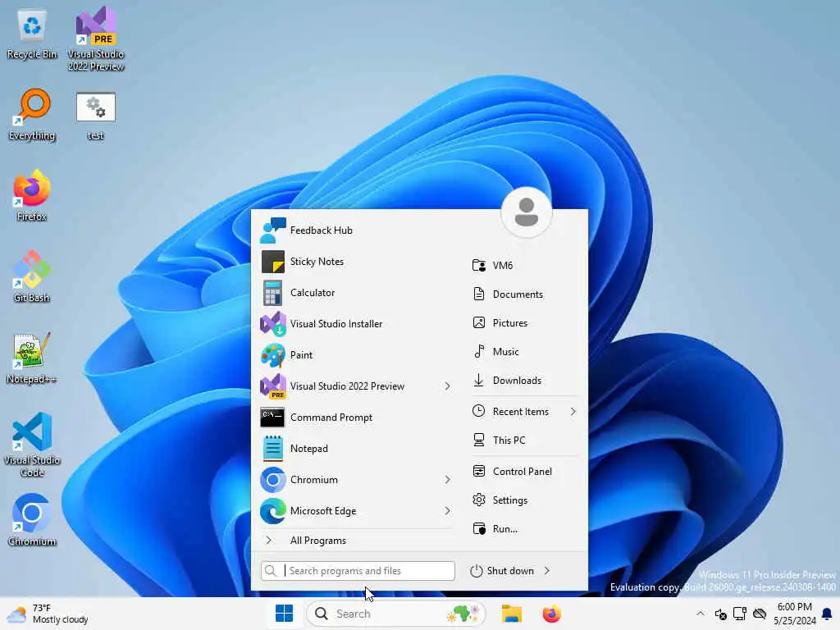Open the weather widget showing 73°F

pyautogui.click(x=48, y=614)
